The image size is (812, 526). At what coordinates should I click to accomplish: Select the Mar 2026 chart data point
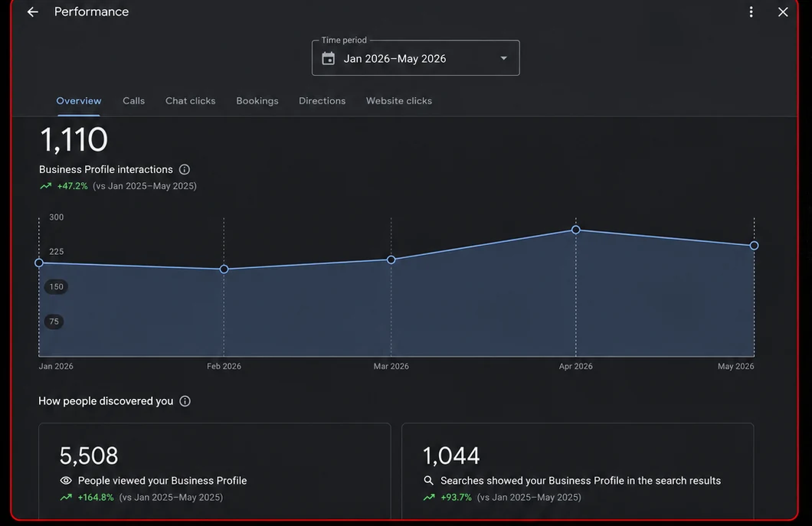pyautogui.click(x=391, y=260)
